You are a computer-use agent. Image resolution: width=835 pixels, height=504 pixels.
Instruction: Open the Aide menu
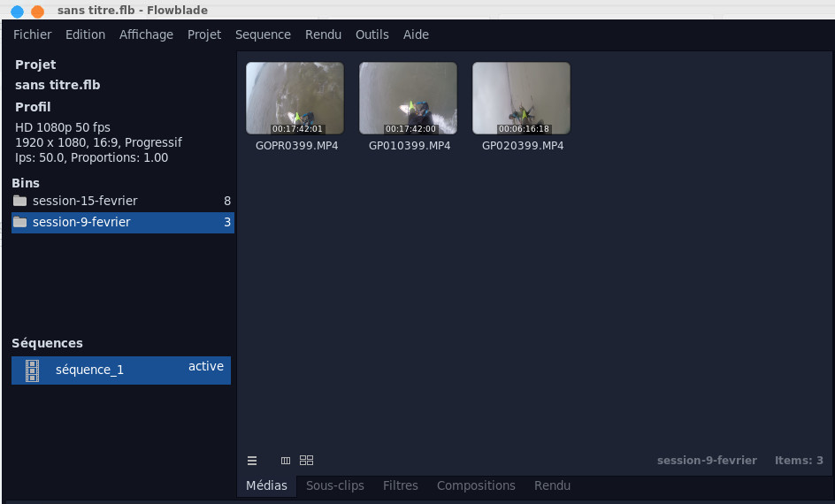coord(416,34)
